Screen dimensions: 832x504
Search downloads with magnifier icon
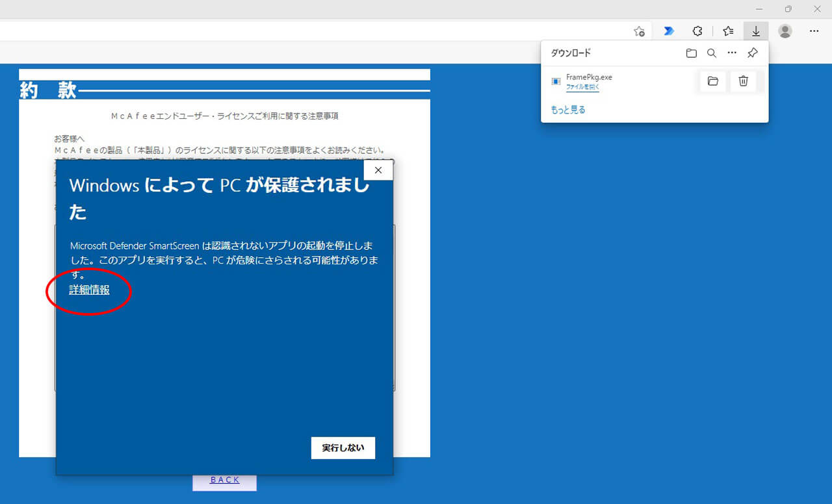click(x=712, y=53)
